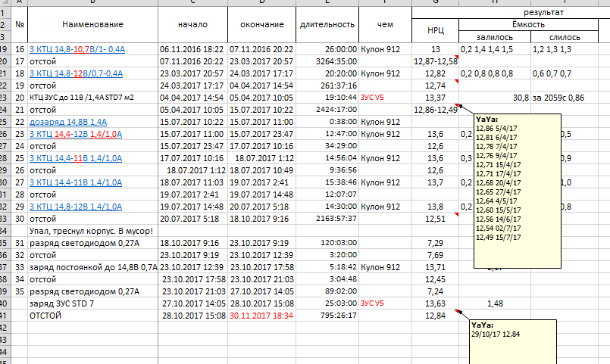Click the red 'ЗУС V5' cell beside 19:10:44
Image resolution: width=610 pixels, height=364 pixels.
(x=373, y=98)
